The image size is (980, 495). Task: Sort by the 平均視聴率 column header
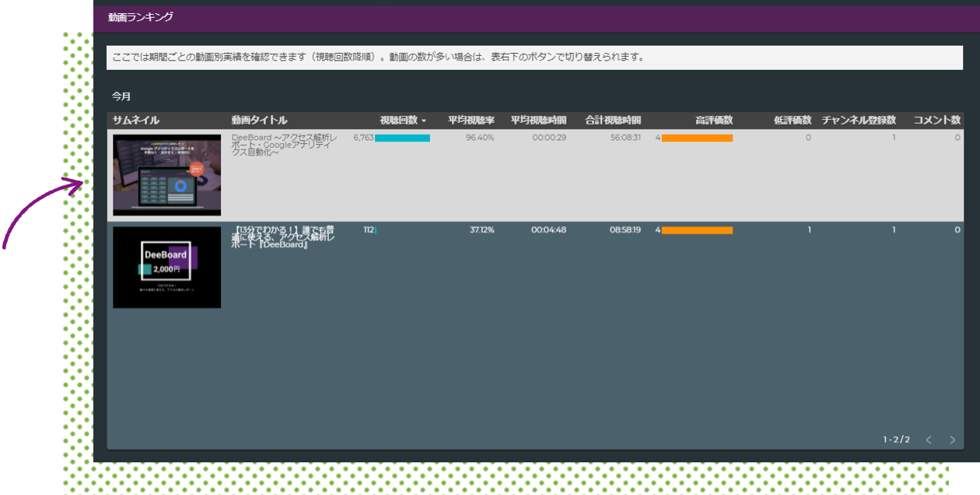click(x=471, y=121)
